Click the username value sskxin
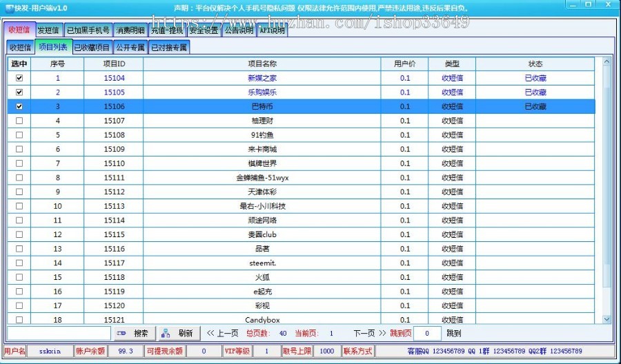This screenshot has width=621, height=364. pos(50,351)
